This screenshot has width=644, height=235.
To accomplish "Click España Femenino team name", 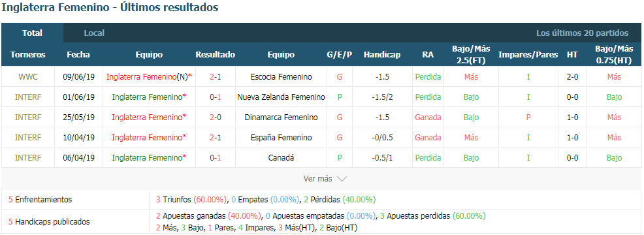I will click(x=281, y=137).
